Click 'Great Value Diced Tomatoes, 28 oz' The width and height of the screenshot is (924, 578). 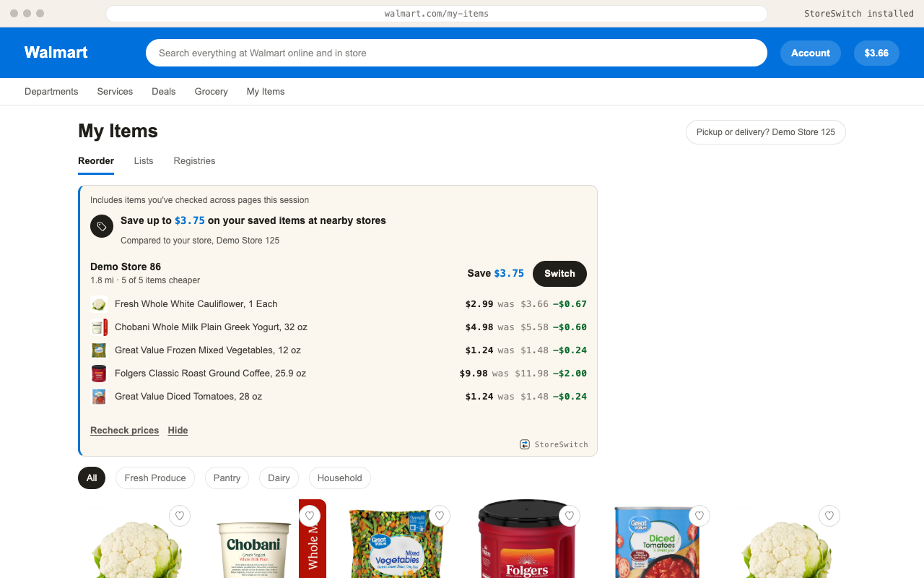[x=188, y=397]
